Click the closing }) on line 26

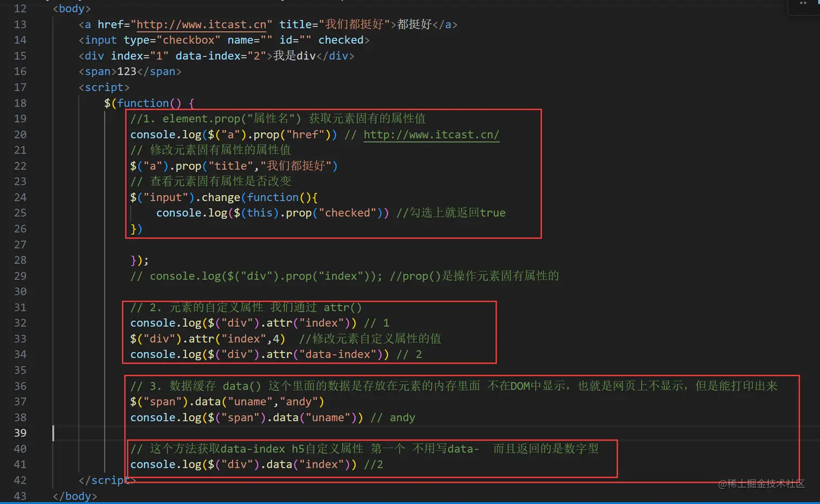tap(136, 229)
